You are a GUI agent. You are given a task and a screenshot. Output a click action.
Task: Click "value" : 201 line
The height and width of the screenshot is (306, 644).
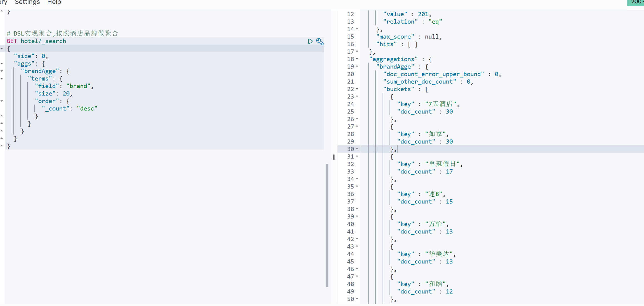(407, 14)
